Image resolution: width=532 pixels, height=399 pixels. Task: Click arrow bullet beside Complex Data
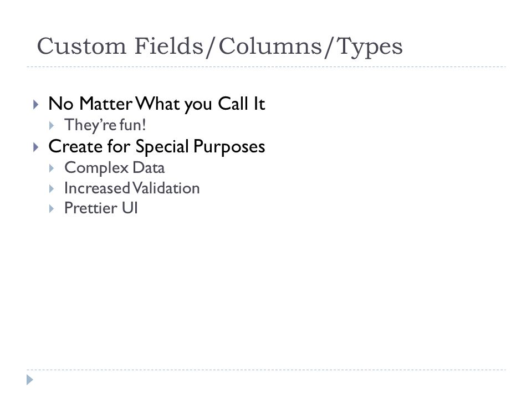tap(52, 168)
